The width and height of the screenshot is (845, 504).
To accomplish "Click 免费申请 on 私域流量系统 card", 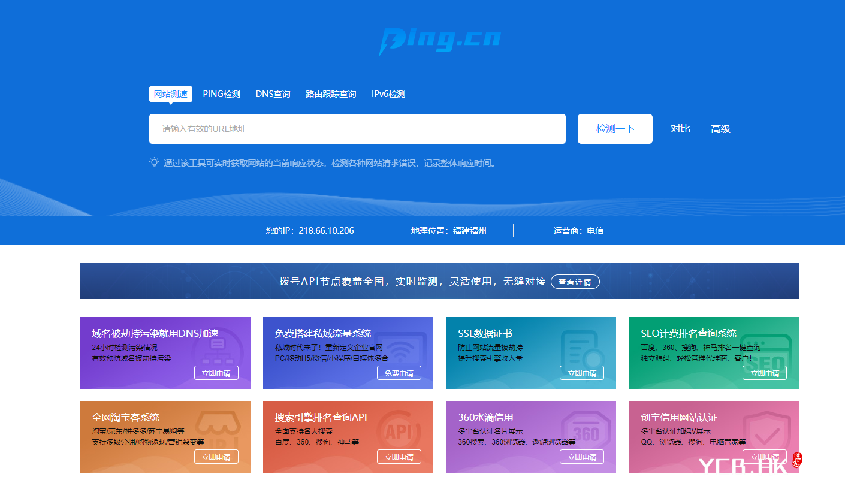I will click(399, 373).
